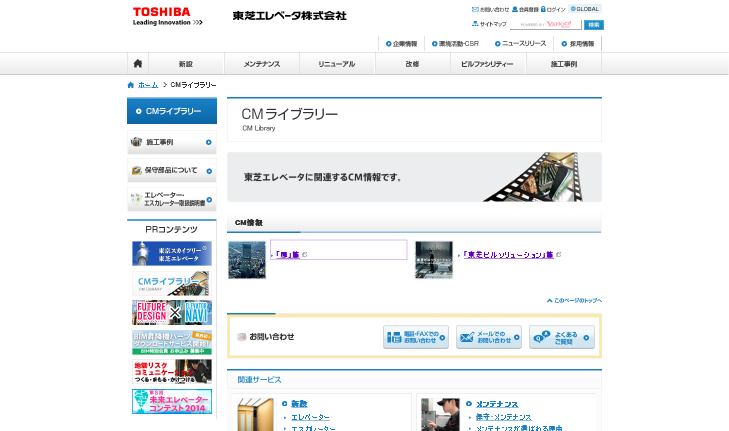
Task: Click the CMライブラリー PR banner
Action: 172,283
